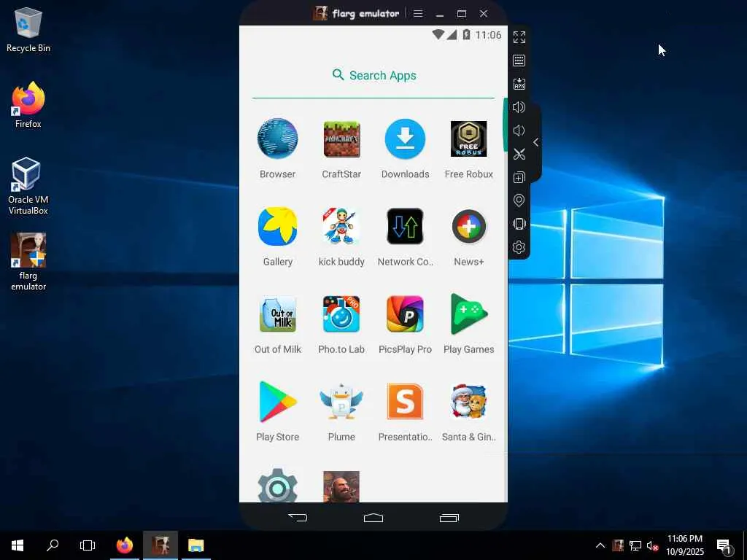The width and height of the screenshot is (747, 560).
Task: Open the bearded man game app
Action: click(341, 486)
